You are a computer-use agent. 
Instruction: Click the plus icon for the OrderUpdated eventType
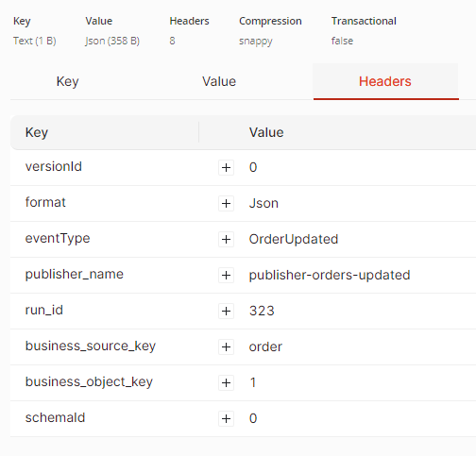pos(226,239)
